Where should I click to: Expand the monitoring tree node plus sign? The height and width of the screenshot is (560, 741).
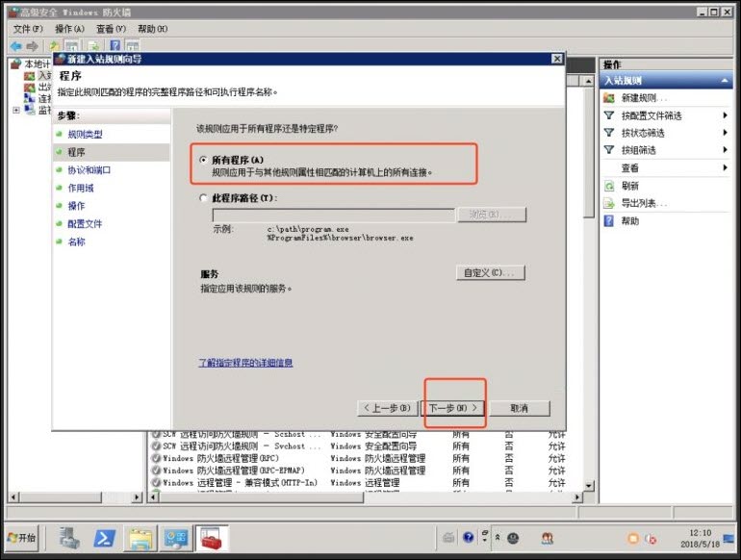[16, 111]
